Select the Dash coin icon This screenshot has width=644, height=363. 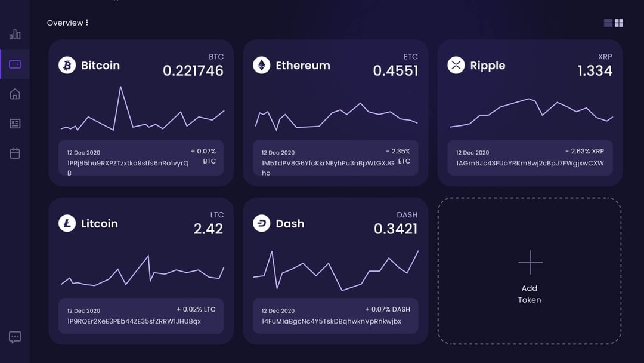[261, 223]
